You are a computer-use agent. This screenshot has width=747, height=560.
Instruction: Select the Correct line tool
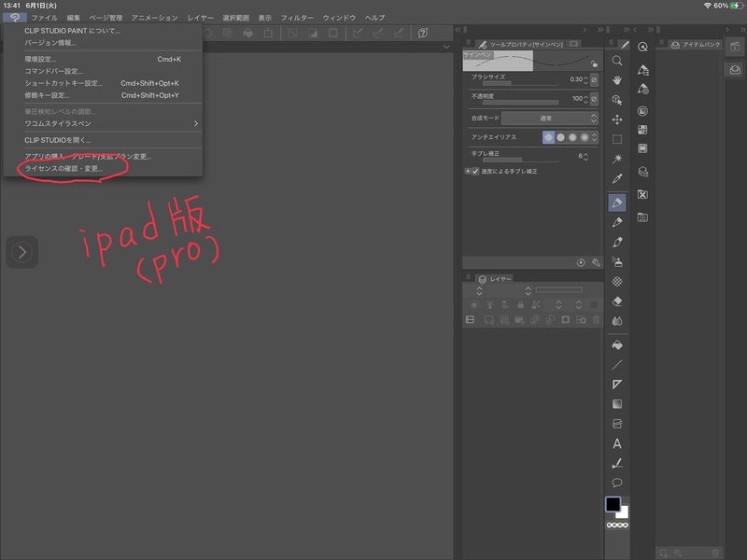click(x=617, y=463)
